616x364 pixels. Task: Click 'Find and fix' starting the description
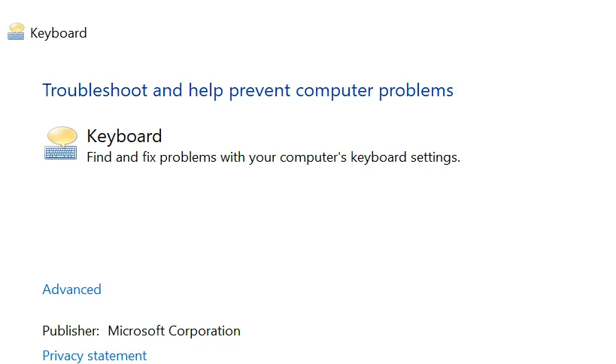pyautogui.click(x=120, y=158)
